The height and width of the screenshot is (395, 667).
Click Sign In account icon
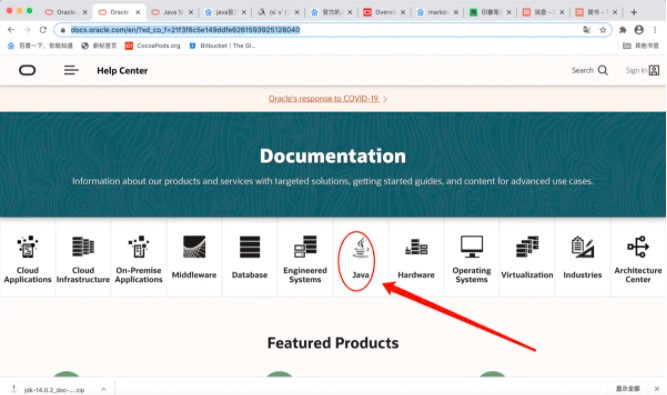pyautogui.click(x=654, y=70)
